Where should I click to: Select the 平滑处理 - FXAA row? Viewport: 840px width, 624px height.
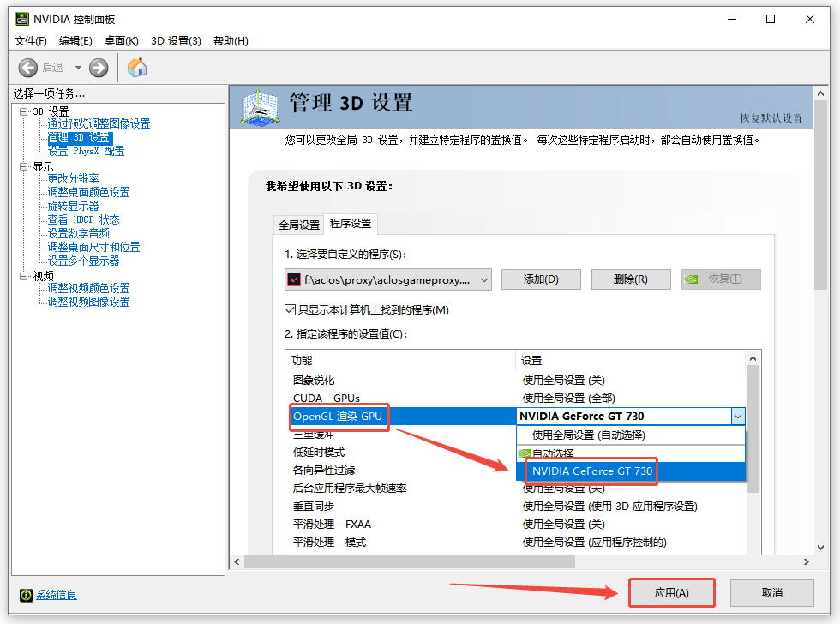[x=514, y=525]
